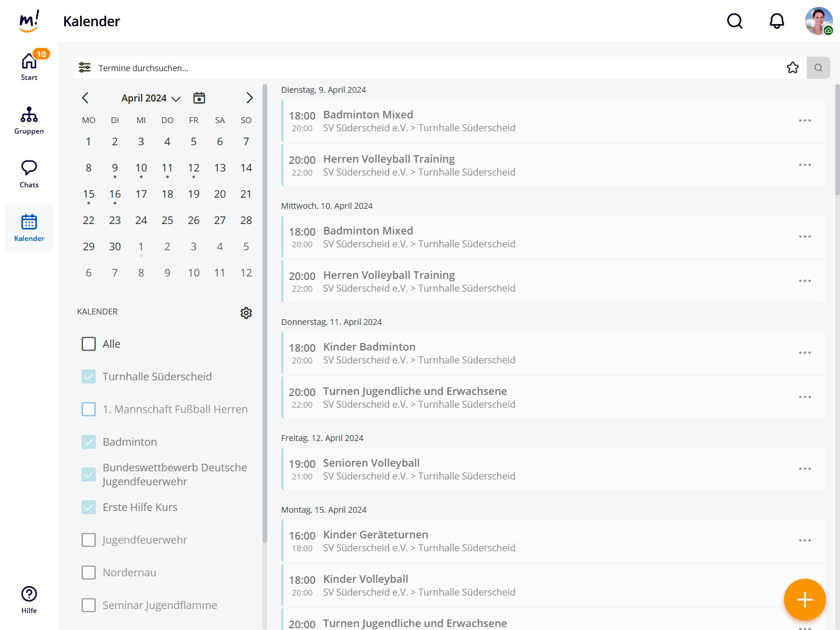This screenshot has width=840, height=630.
Task: Expand the April 2024 month dropdown
Action: [x=150, y=98]
